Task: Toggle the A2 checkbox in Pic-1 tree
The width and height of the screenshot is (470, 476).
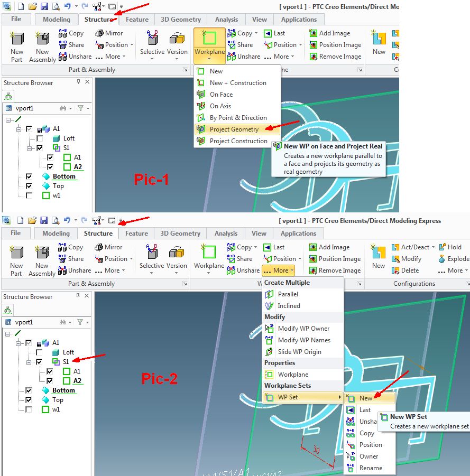Action: point(50,167)
